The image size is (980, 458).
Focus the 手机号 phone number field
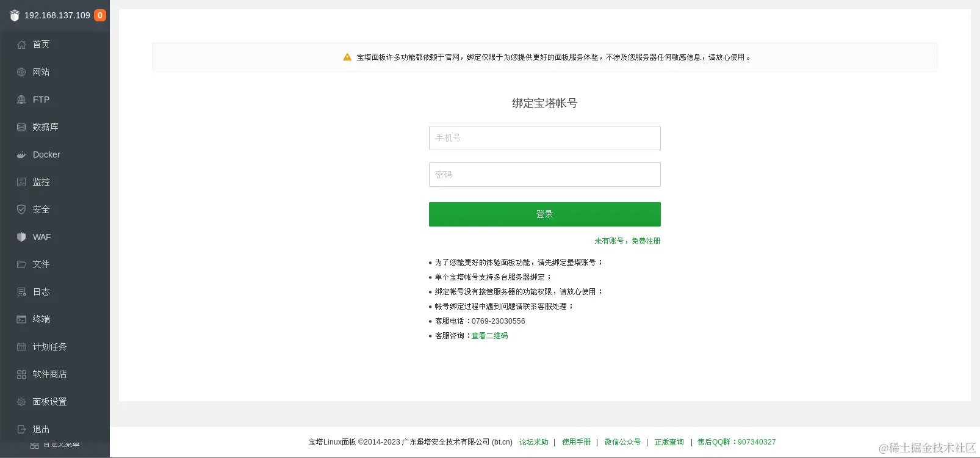click(x=545, y=138)
